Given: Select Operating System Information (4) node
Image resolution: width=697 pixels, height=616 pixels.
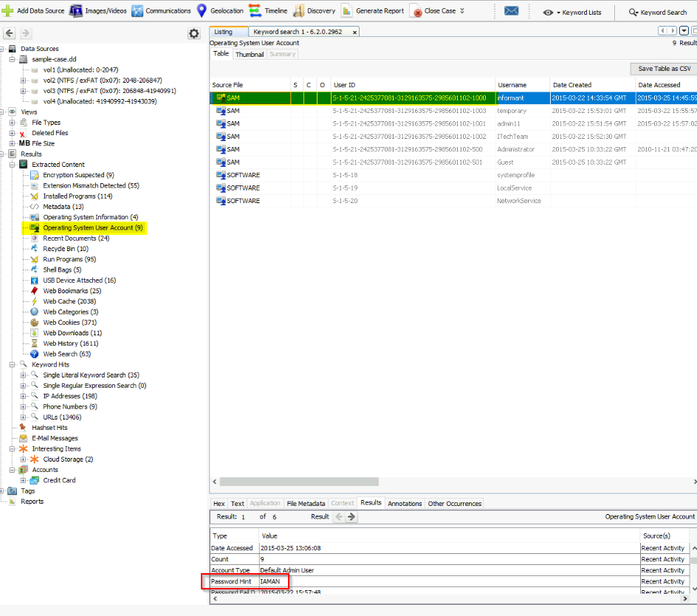Looking at the screenshot, I should pos(84,217).
